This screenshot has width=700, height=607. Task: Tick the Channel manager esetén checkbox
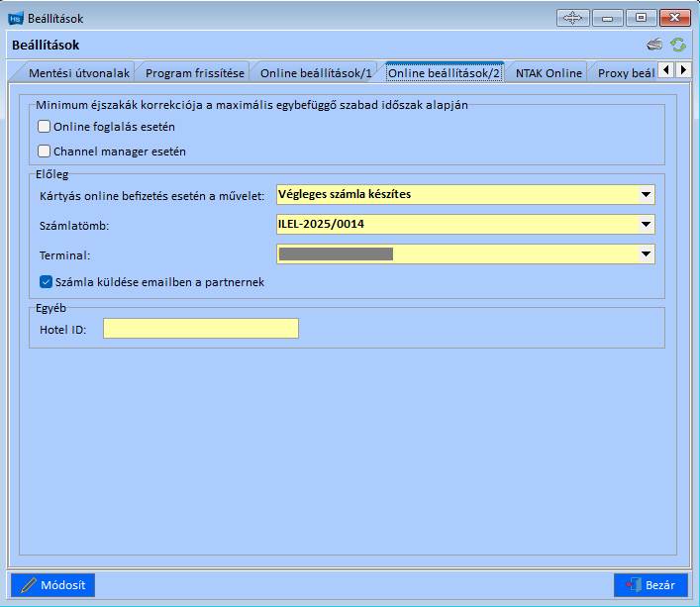click(x=44, y=151)
